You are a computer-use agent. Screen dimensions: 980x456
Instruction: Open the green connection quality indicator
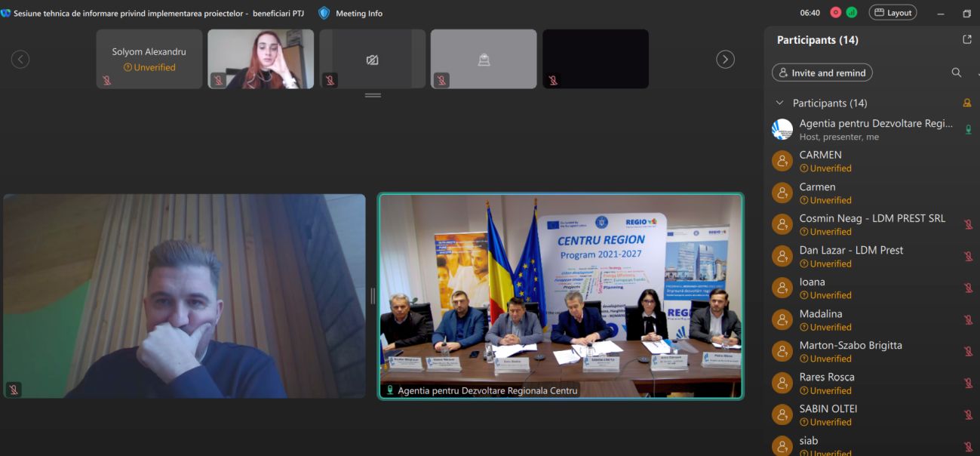(x=852, y=13)
